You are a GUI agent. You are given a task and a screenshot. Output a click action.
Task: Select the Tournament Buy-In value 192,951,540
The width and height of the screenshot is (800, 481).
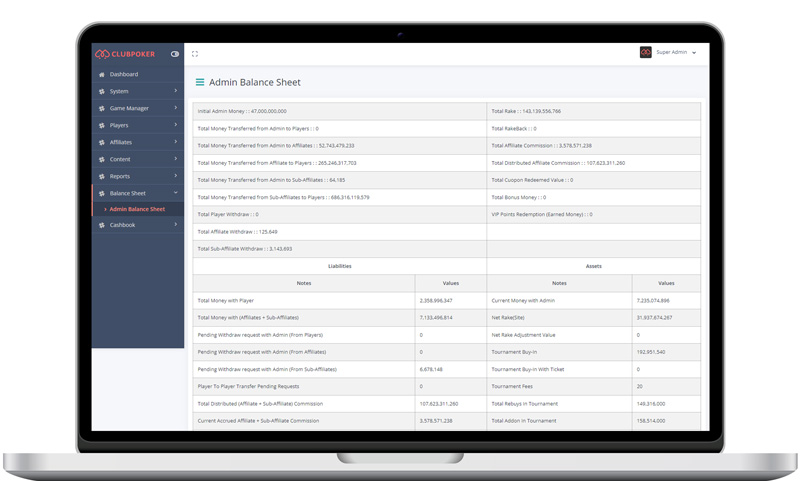pos(651,352)
